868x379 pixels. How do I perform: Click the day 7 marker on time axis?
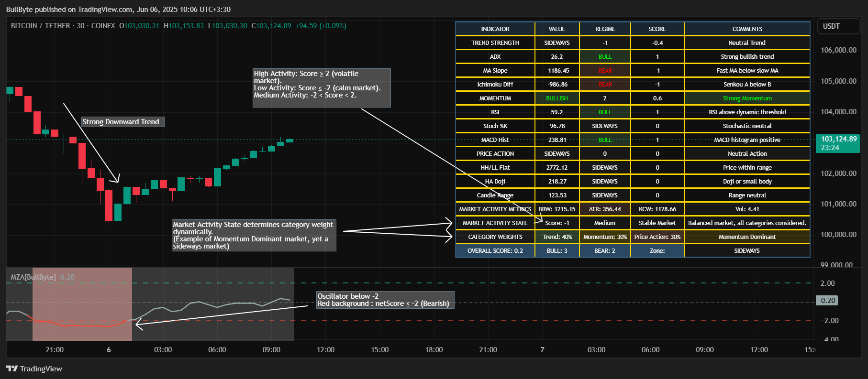(542, 350)
